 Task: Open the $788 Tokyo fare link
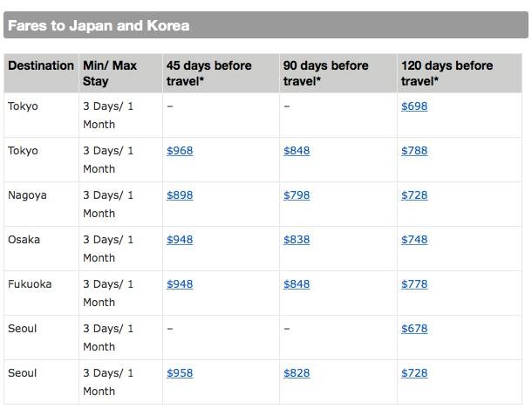[x=414, y=151]
